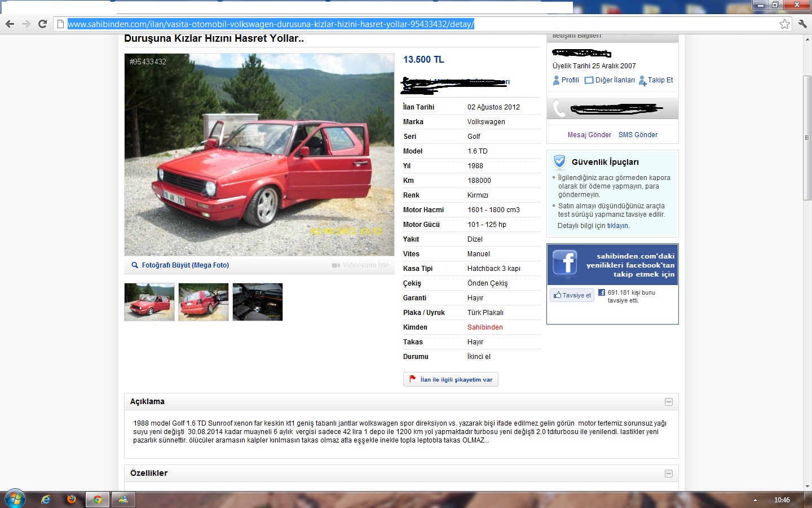Open the Windows Start menu orb
812x508 pixels.
click(15, 499)
